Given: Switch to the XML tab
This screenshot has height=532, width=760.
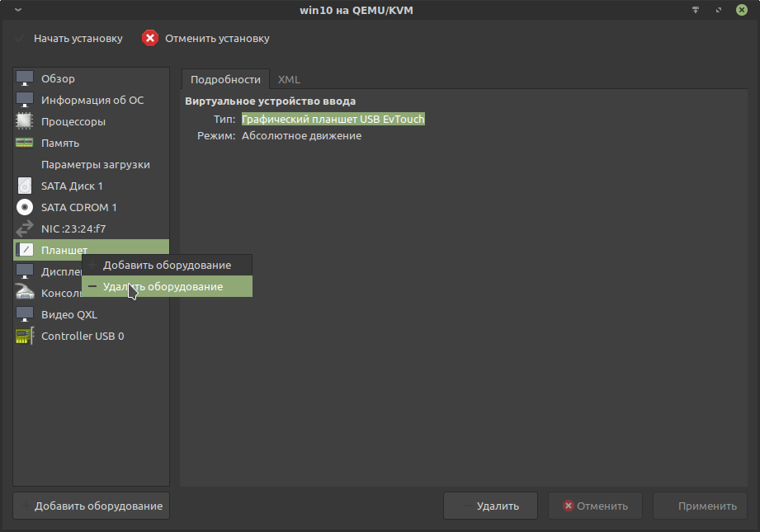Looking at the screenshot, I should (289, 79).
